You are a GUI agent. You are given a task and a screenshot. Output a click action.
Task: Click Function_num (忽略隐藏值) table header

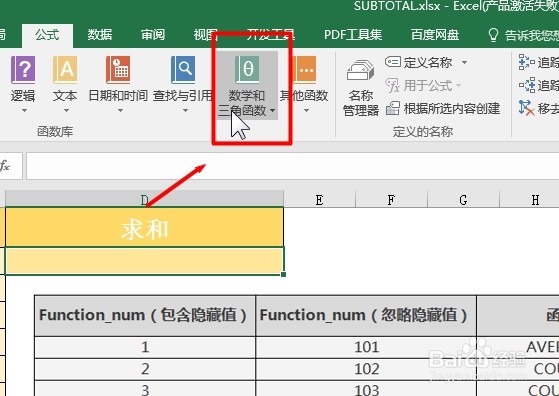(366, 315)
